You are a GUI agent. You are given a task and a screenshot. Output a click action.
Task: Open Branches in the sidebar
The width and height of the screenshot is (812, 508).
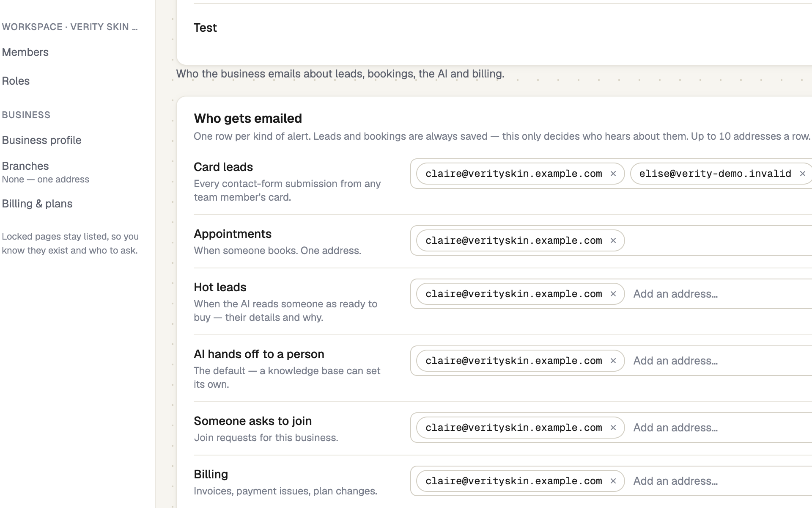click(x=25, y=166)
